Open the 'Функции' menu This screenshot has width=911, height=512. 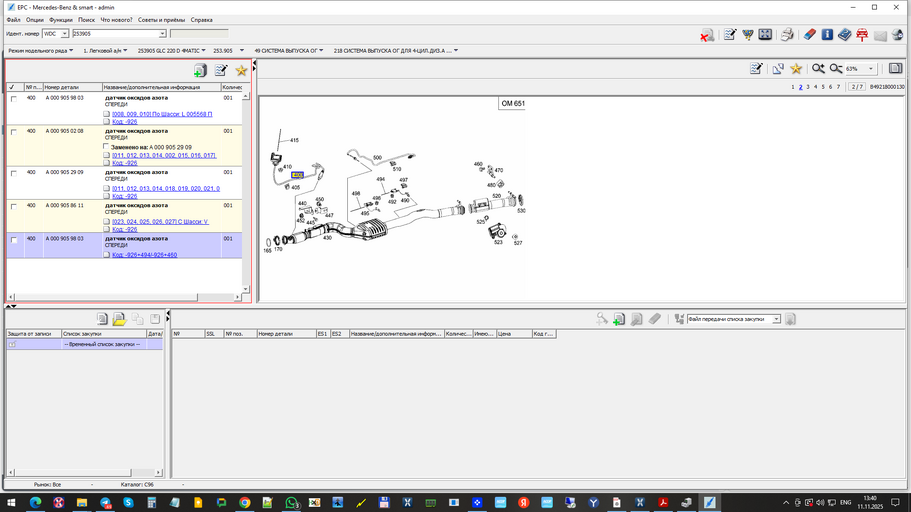(x=60, y=19)
